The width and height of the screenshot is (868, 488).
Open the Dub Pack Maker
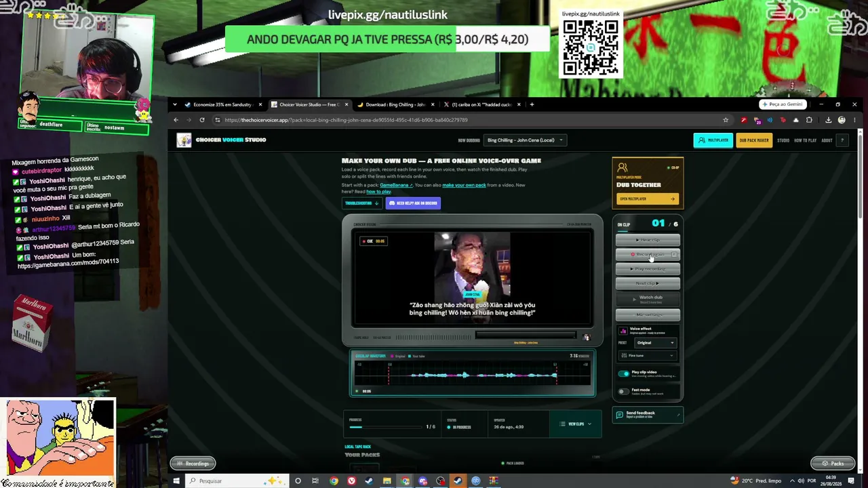pos(754,140)
